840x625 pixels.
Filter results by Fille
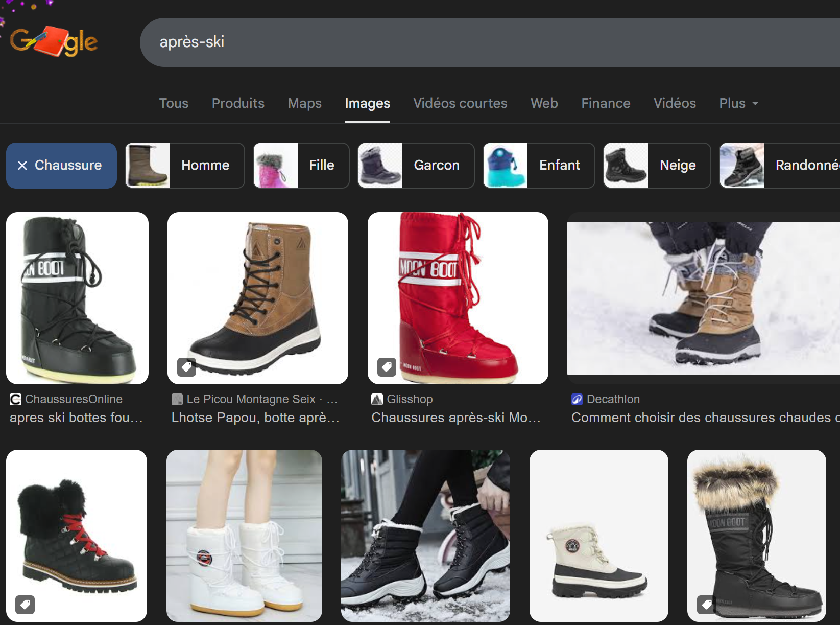coord(301,165)
